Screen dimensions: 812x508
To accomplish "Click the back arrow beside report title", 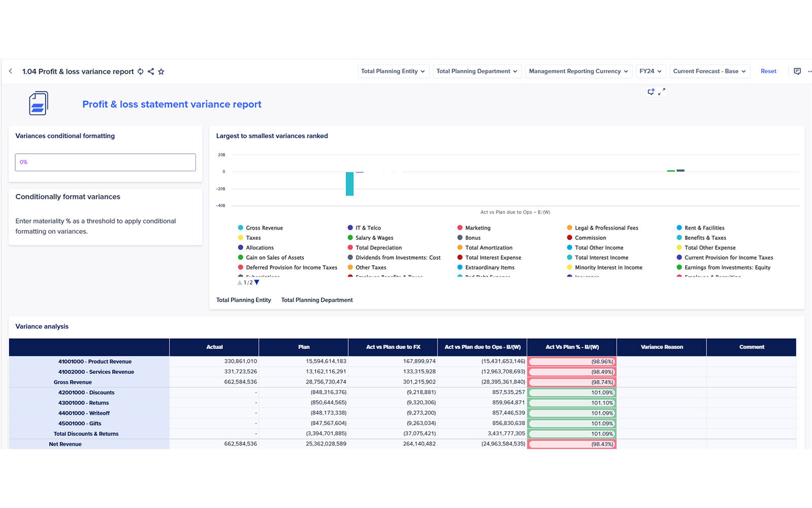I will [11, 71].
